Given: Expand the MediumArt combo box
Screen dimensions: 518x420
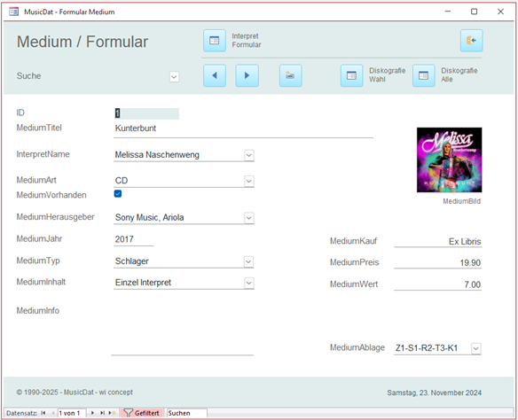Looking at the screenshot, I should 249,181.
